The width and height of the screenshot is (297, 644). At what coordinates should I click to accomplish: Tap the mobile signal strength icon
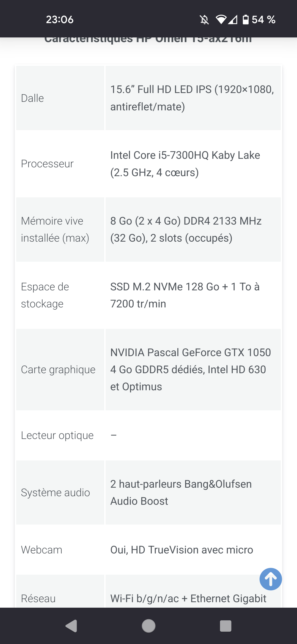coord(233,20)
